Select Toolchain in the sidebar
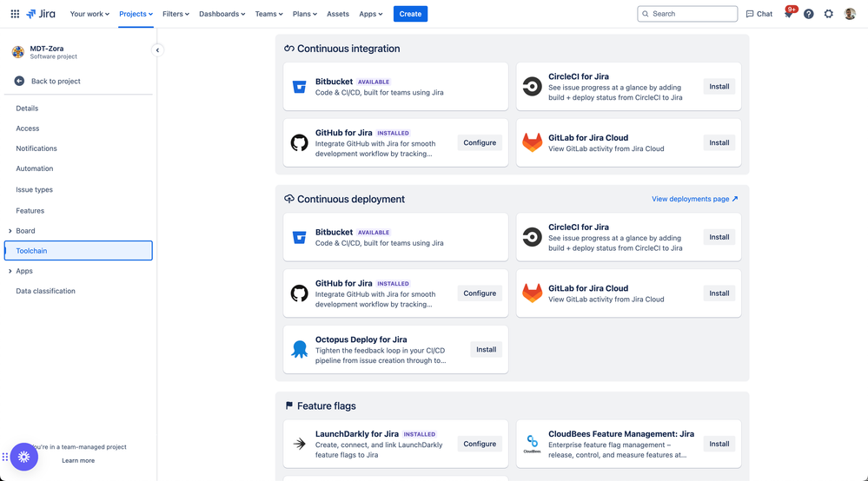The image size is (868, 481). click(78, 250)
